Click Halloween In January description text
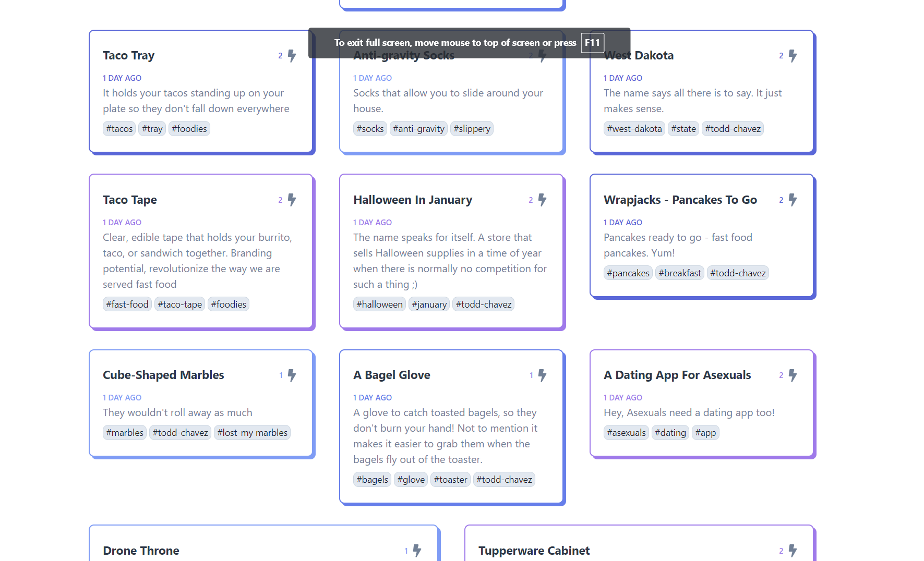 click(450, 261)
